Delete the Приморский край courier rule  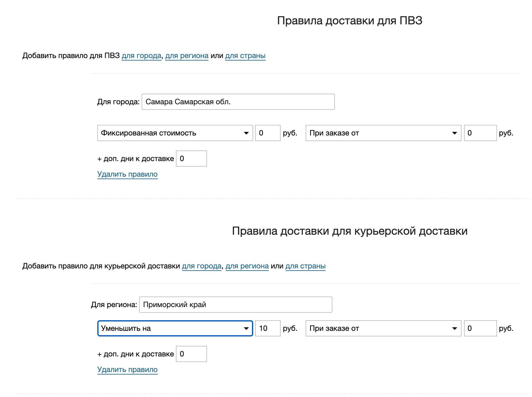point(127,370)
